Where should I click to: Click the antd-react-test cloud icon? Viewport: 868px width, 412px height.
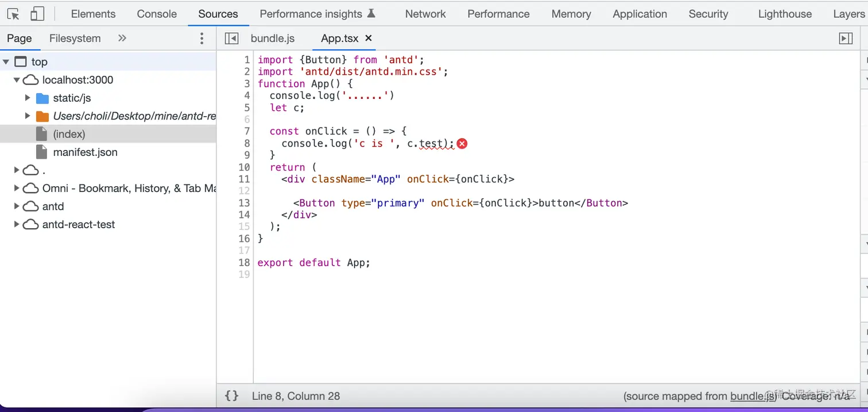click(x=30, y=225)
